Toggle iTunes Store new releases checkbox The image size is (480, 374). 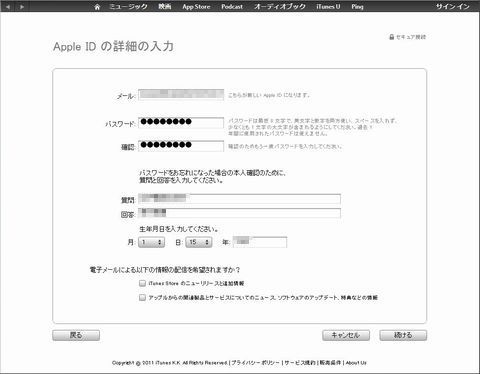click(142, 283)
